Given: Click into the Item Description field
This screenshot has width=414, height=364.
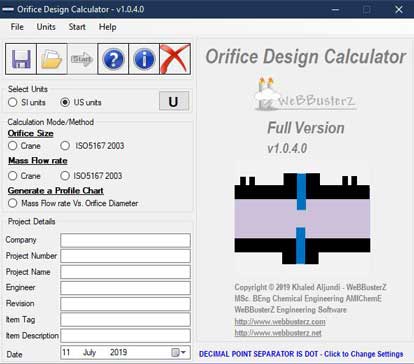Looking at the screenshot, I should pyautogui.click(x=125, y=336).
